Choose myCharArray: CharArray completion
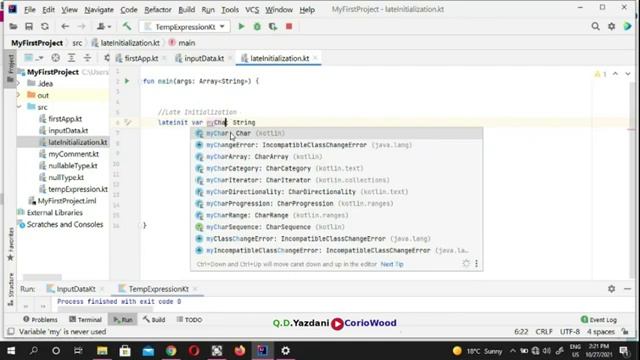The width and height of the screenshot is (640, 360). coord(336,157)
